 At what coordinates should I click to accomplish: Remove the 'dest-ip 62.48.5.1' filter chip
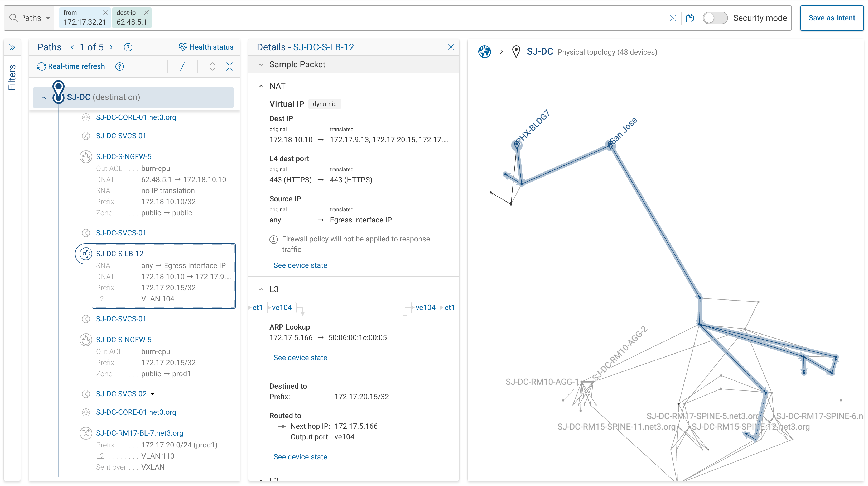[146, 13]
